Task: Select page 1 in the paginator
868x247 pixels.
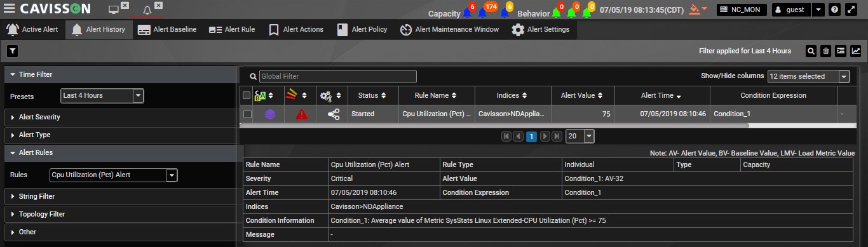Action: tap(532, 137)
